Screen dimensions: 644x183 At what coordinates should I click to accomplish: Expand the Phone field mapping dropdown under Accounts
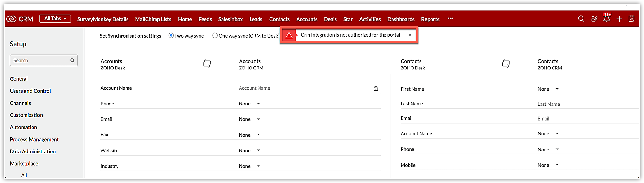pos(249,104)
